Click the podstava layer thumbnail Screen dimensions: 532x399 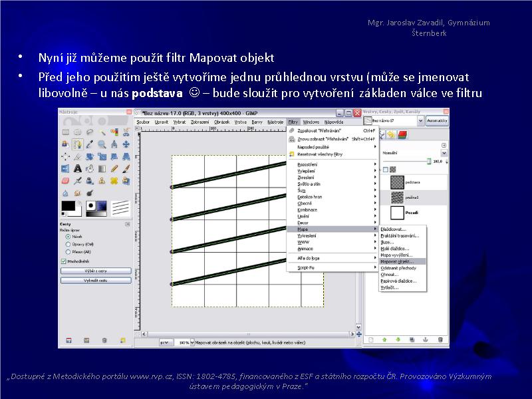pyautogui.click(x=397, y=182)
